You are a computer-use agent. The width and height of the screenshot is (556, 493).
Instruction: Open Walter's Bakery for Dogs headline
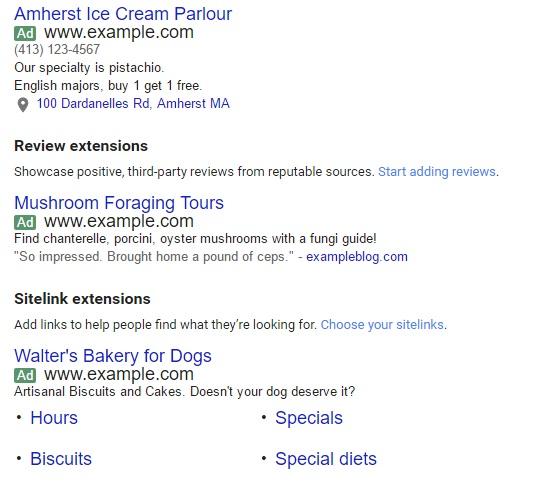pos(113,356)
